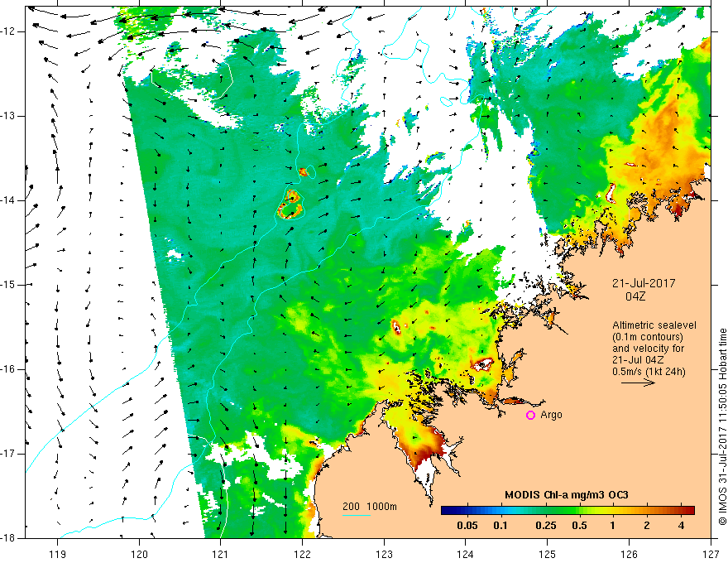This screenshot has width=728, height=563.
Task: Click latitude axis label '-16'
Action: 8,369
